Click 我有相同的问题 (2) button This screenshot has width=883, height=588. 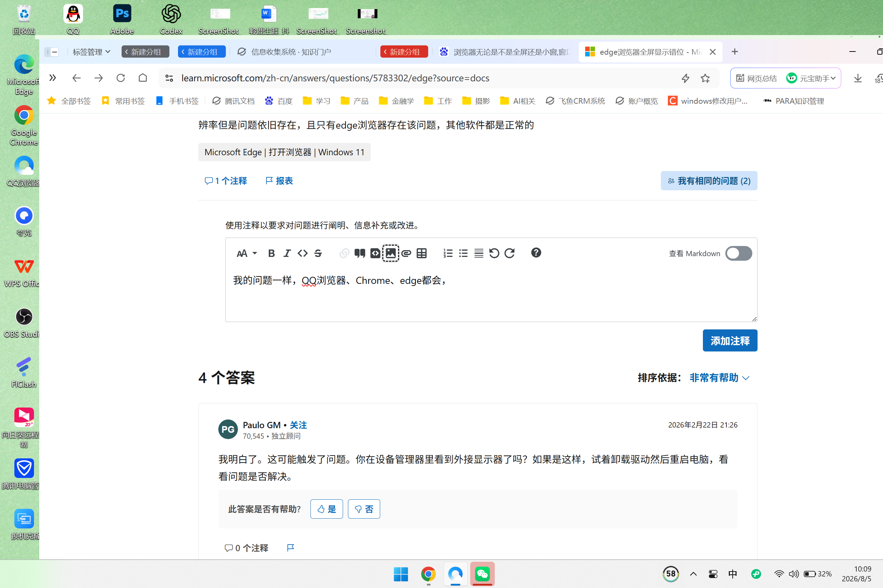click(x=709, y=181)
